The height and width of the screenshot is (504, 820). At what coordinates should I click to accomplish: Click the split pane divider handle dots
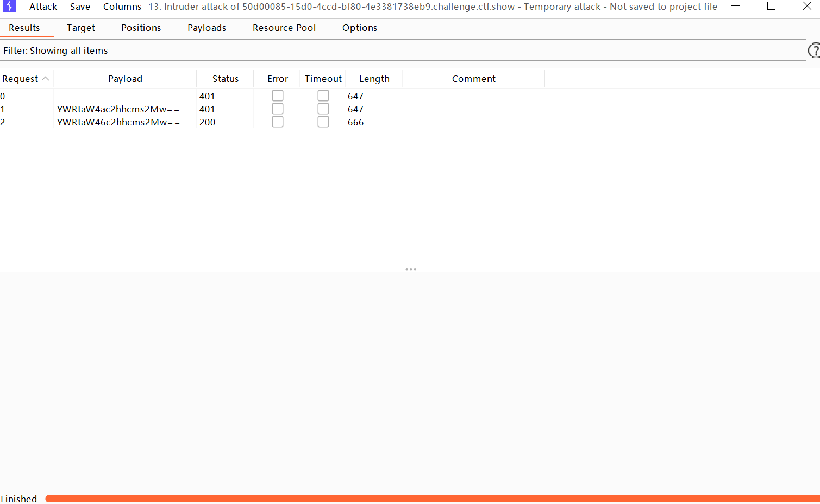(x=411, y=269)
